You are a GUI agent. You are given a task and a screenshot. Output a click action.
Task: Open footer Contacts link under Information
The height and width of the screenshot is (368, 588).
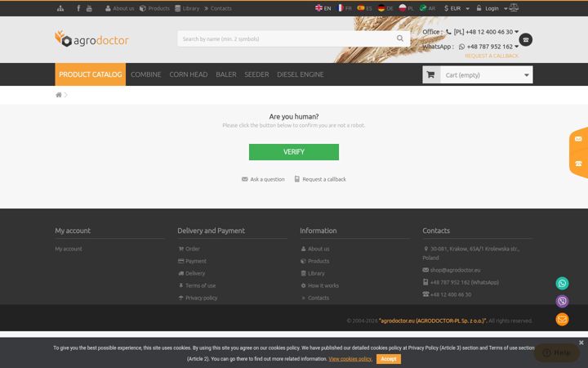[315, 298]
